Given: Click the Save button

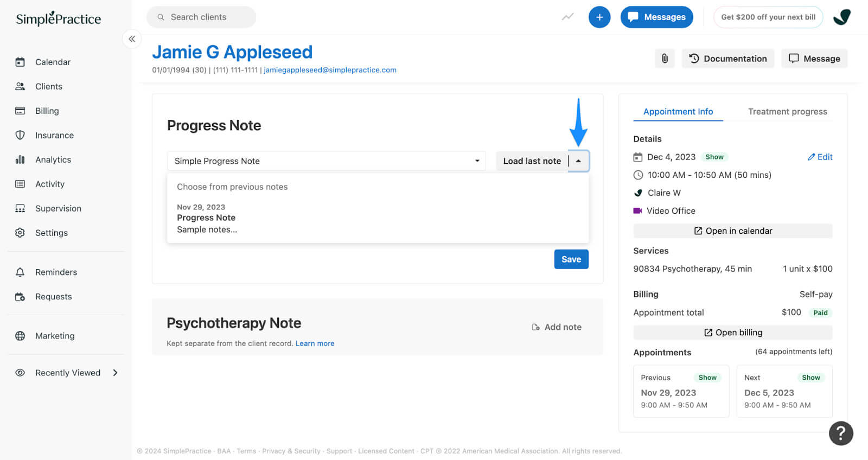Looking at the screenshot, I should coord(571,259).
